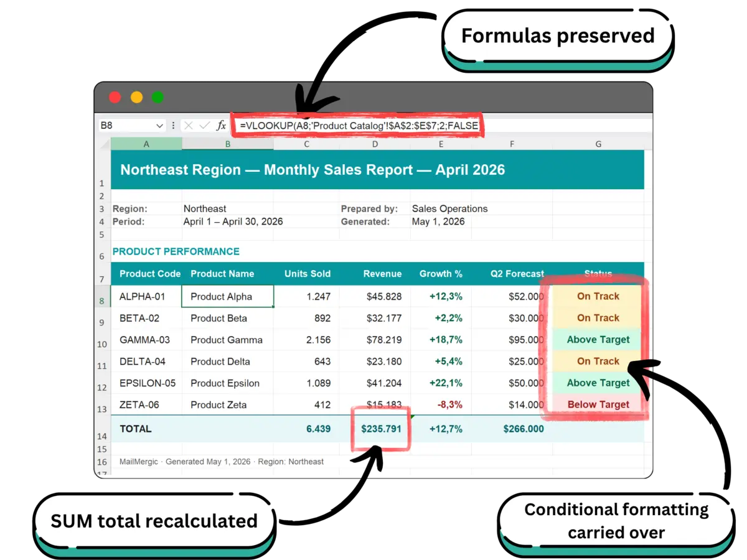
Task: Open the insert function fx icon
Action: [221, 126]
